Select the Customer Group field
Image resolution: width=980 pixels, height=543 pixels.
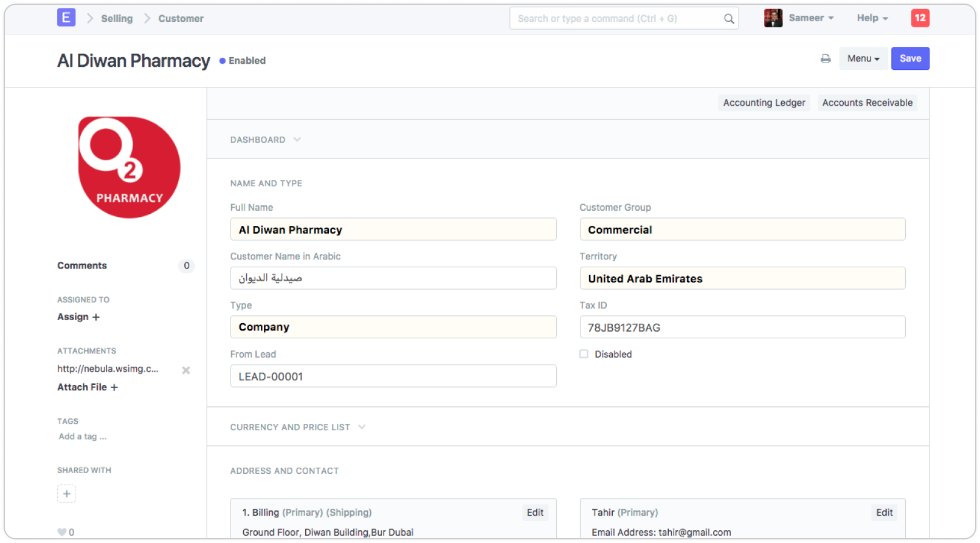click(x=742, y=230)
